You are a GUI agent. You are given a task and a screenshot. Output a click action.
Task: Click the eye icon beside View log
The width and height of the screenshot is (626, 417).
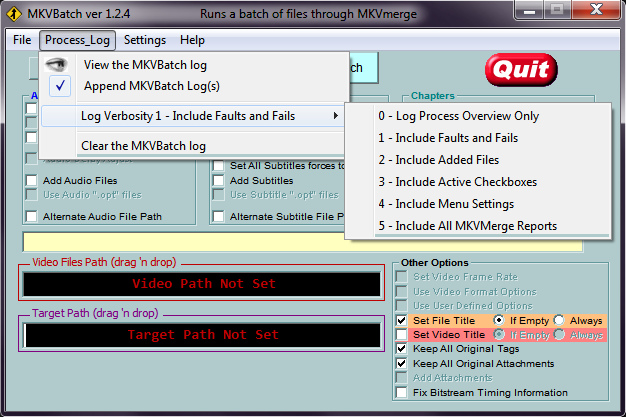(56, 65)
